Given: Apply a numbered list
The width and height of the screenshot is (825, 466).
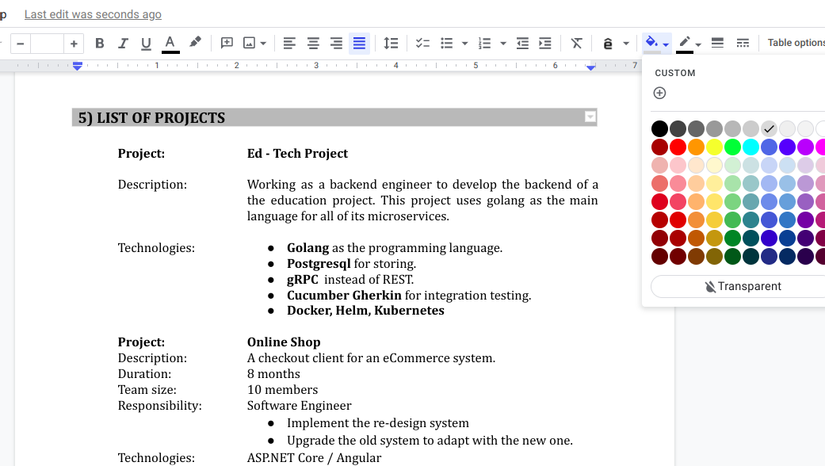Looking at the screenshot, I should pyautogui.click(x=485, y=43).
